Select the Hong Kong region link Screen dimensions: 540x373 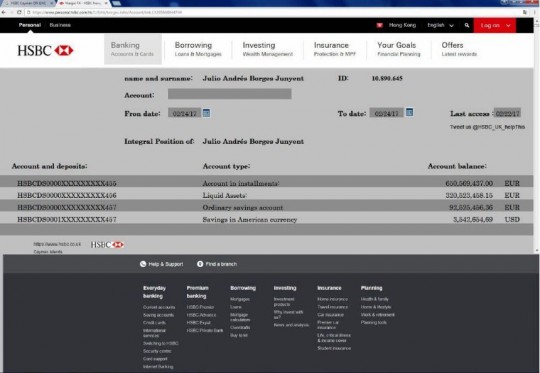(402, 25)
